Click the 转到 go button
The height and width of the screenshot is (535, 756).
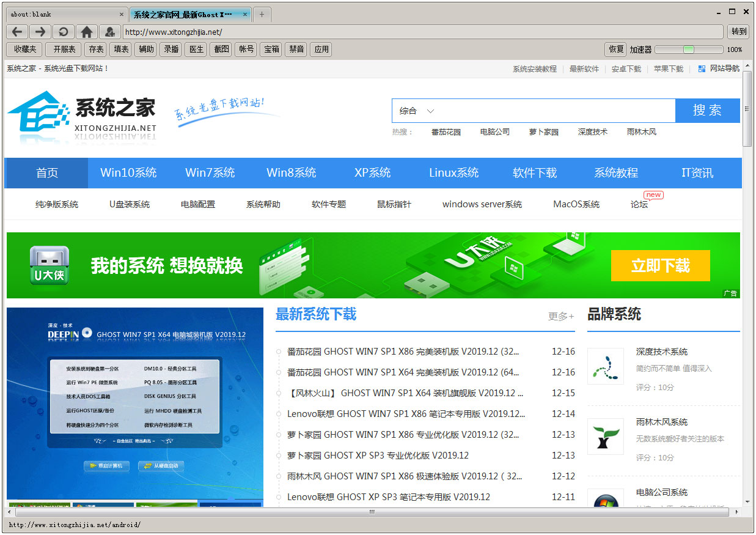[738, 32]
